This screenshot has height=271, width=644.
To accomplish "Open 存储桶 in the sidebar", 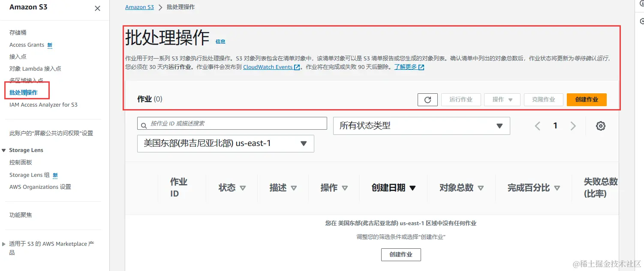I will [18, 33].
